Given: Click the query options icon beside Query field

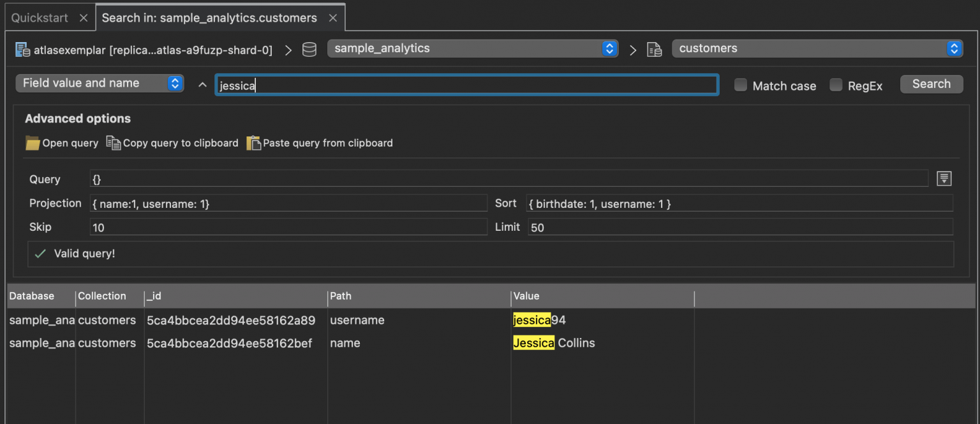Looking at the screenshot, I should (944, 179).
